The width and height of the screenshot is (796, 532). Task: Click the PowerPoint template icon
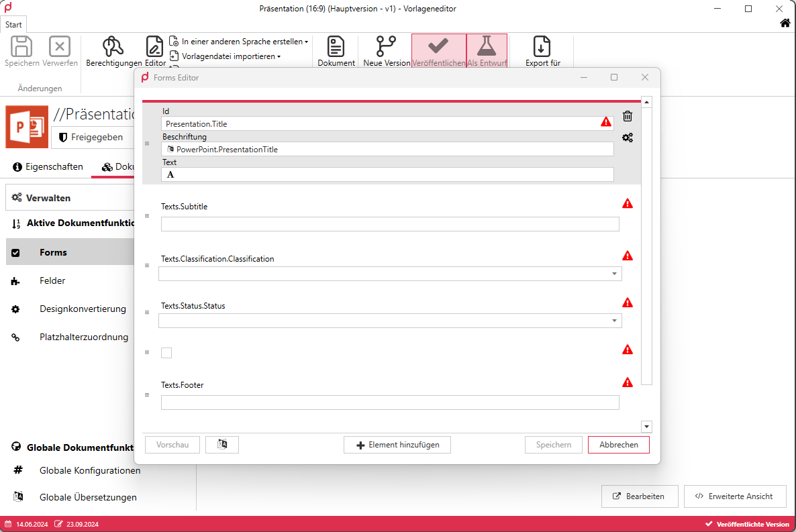tap(27, 127)
